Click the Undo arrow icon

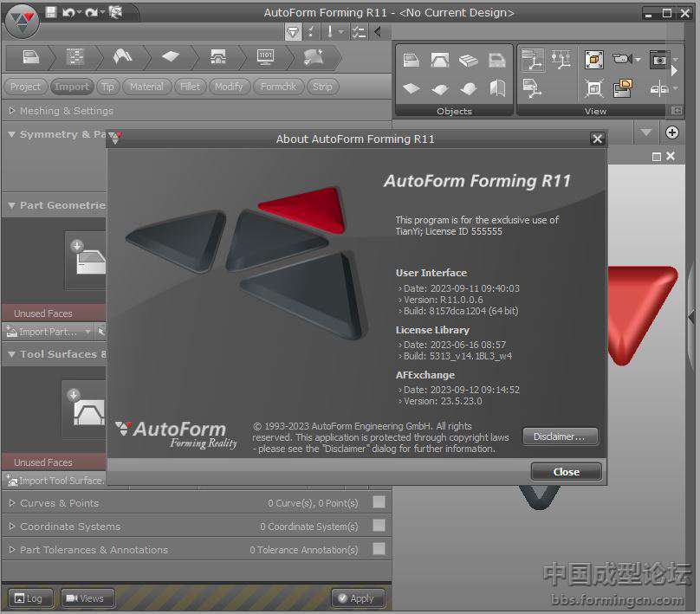pos(68,12)
